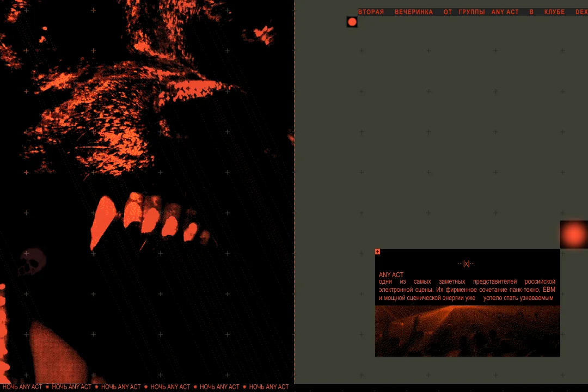
Task: Click the plus icon on the popup corner
Action: pos(377,252)
